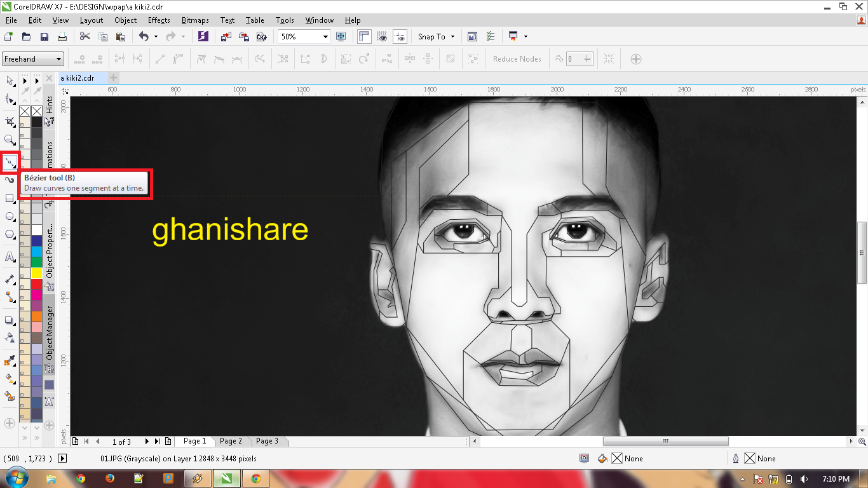868x488 pixels.
Task: Toggle show grid
Action: pos(382,37)
